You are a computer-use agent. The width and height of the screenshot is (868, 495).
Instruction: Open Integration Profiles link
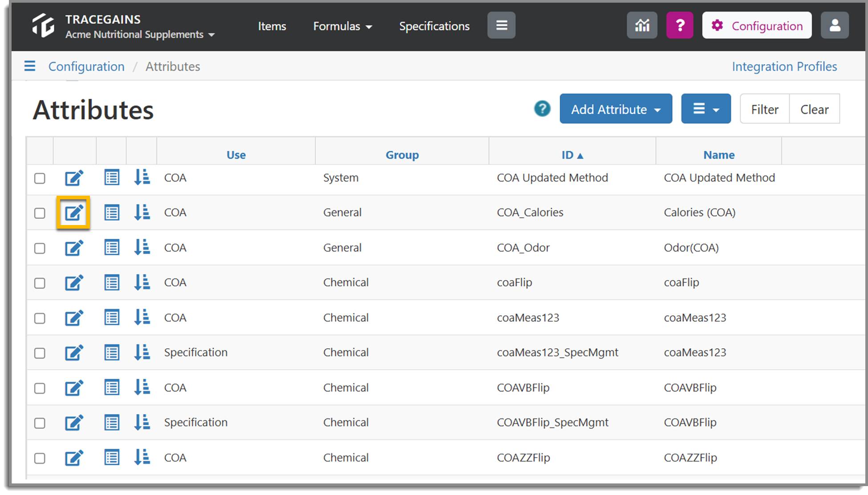pyautogui.click(x=784, y=66)
